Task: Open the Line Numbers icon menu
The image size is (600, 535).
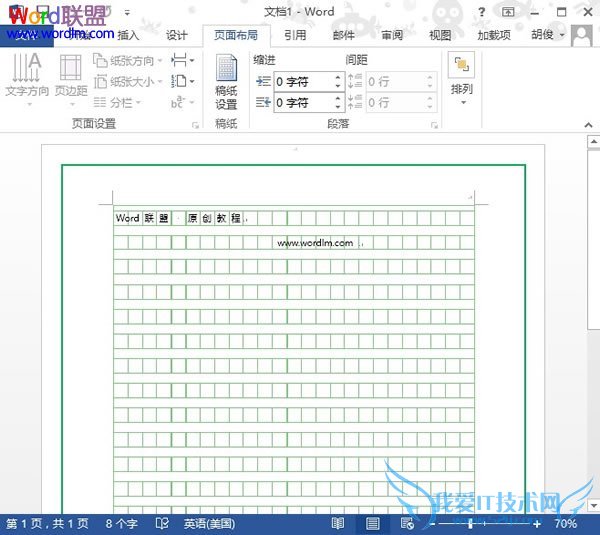Action: pos(182,81)
